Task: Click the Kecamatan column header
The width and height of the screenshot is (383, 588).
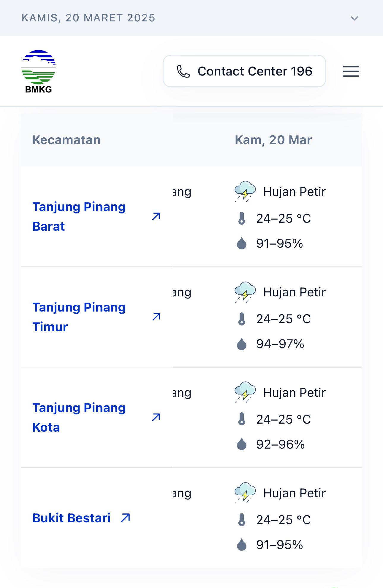Action: coord(67,140)
